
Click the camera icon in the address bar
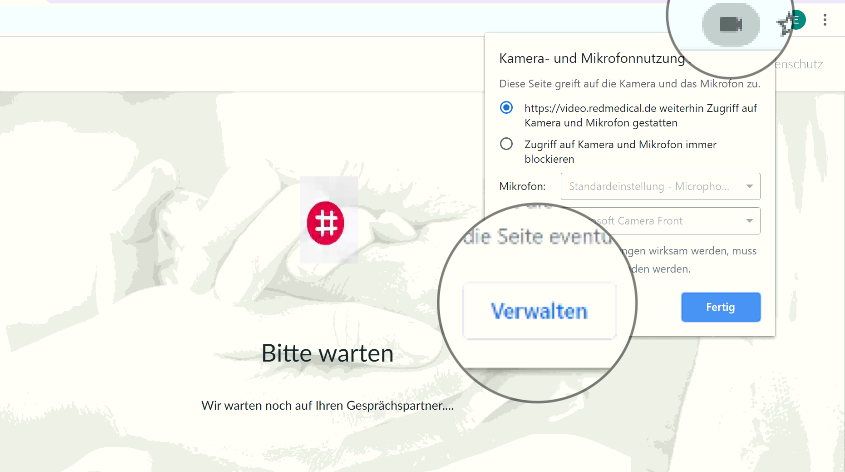(730, 24)
